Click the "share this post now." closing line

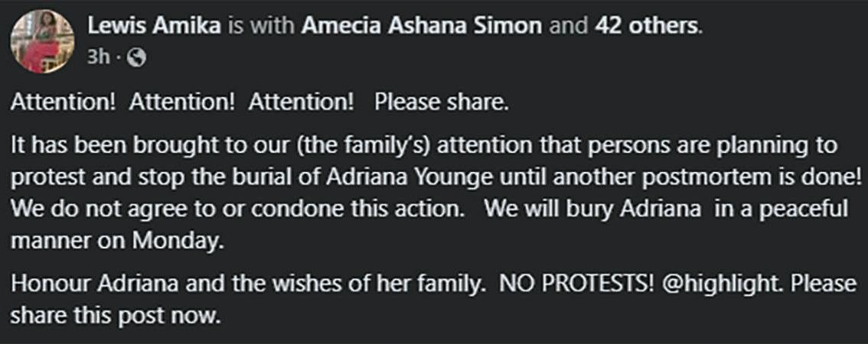(x=115, y=316)
